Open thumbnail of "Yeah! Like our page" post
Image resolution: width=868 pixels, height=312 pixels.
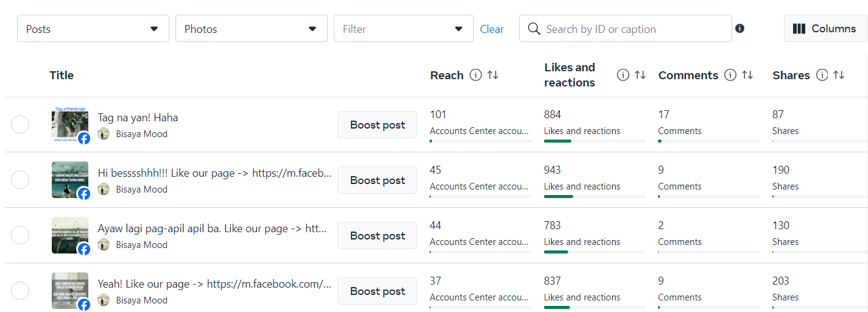pos(69,291)
